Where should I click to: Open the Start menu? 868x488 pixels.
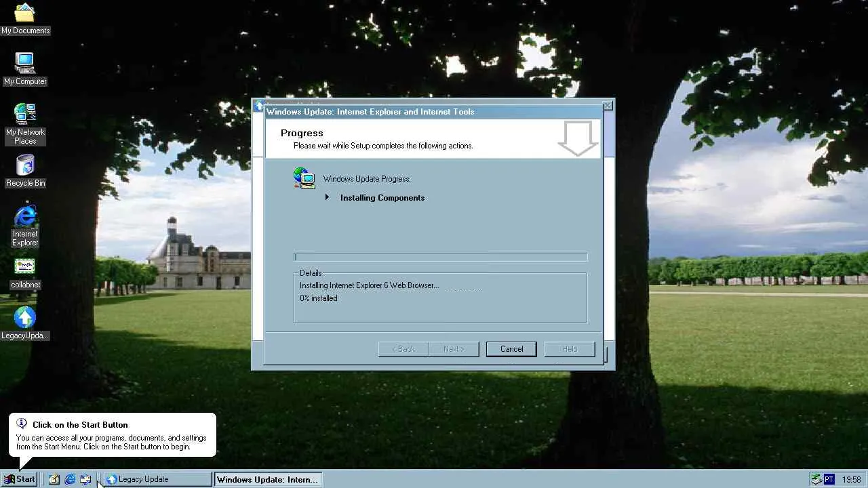click(20, 479)
